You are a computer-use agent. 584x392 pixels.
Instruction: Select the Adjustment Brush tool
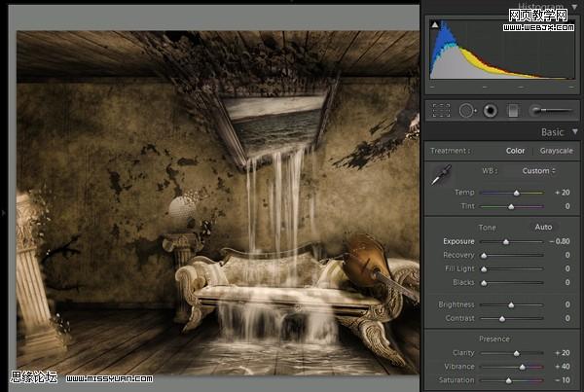(551, 110)
